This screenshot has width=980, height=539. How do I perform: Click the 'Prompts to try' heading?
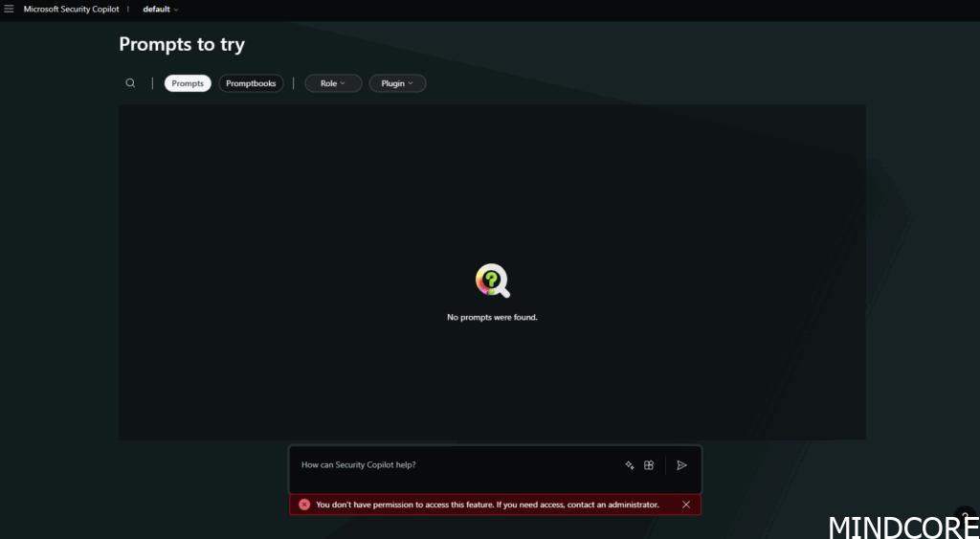click(x=182, y=44)
